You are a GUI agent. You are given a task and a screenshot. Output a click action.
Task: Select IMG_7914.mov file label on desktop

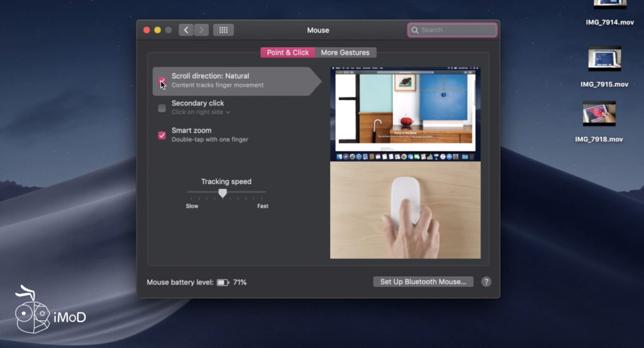[x=610, y=23]
